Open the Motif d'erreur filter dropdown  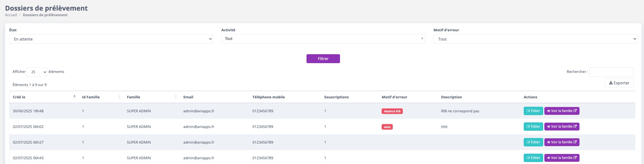tap(535, 39)
